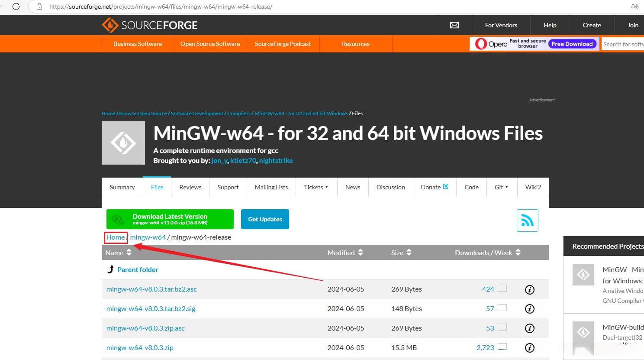Click the Search for software field

coord(623,44)
